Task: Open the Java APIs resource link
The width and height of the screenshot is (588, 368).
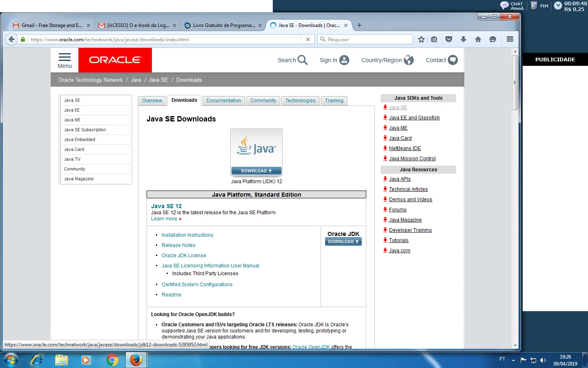Action: click(400, 179)
